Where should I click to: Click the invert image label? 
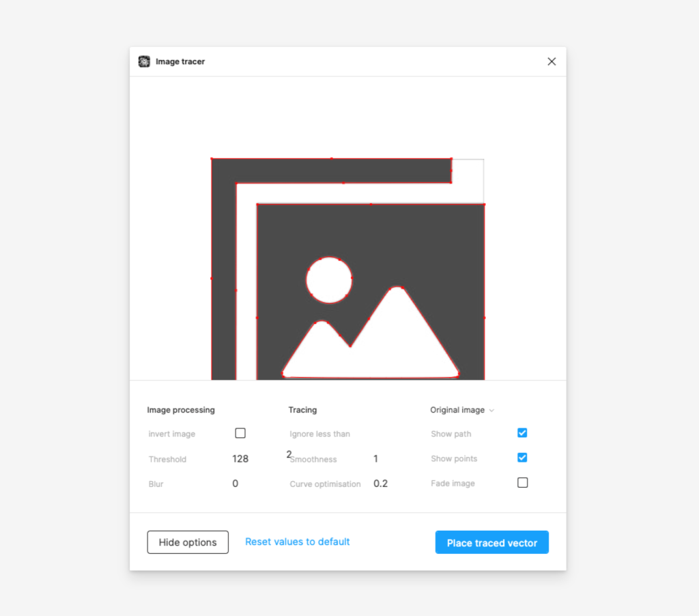tap(171, 434)
